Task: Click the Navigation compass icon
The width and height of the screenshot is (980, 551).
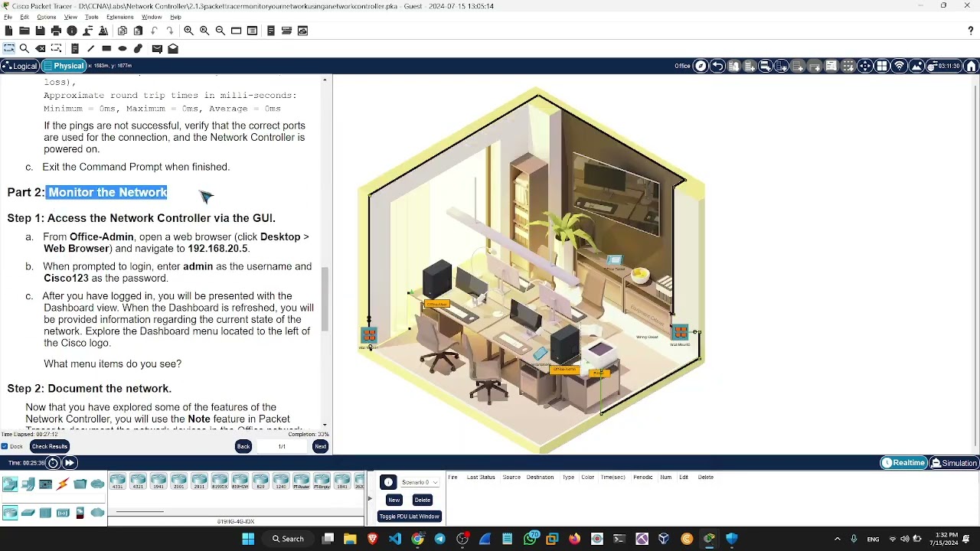Action: tap(701, 66)
